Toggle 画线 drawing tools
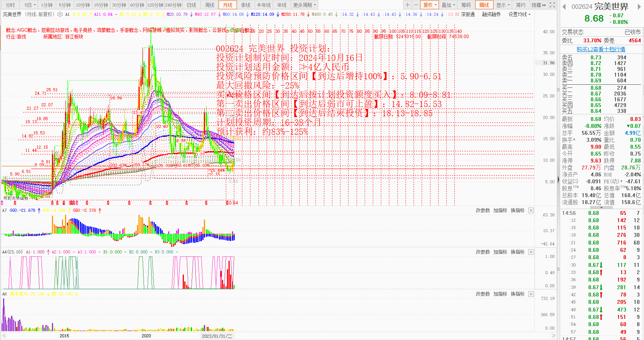This screenshot has width=644, height=340. [484, 5]
